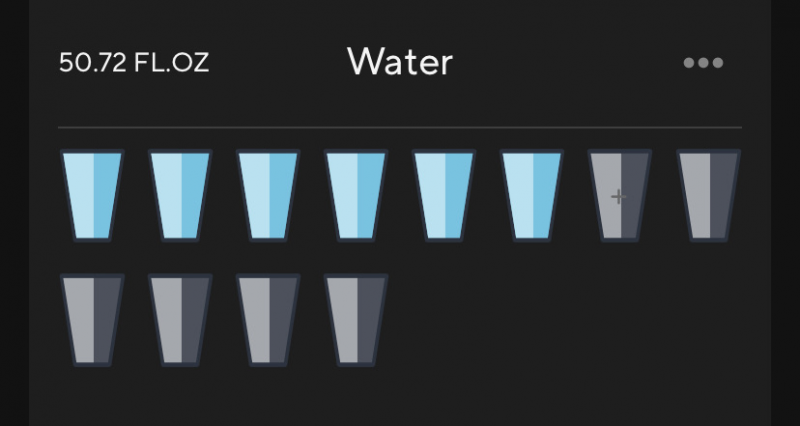Screen dimensions: 800x426
Task: Tap the last glass in top row
Action: click(x=708, y=194)
